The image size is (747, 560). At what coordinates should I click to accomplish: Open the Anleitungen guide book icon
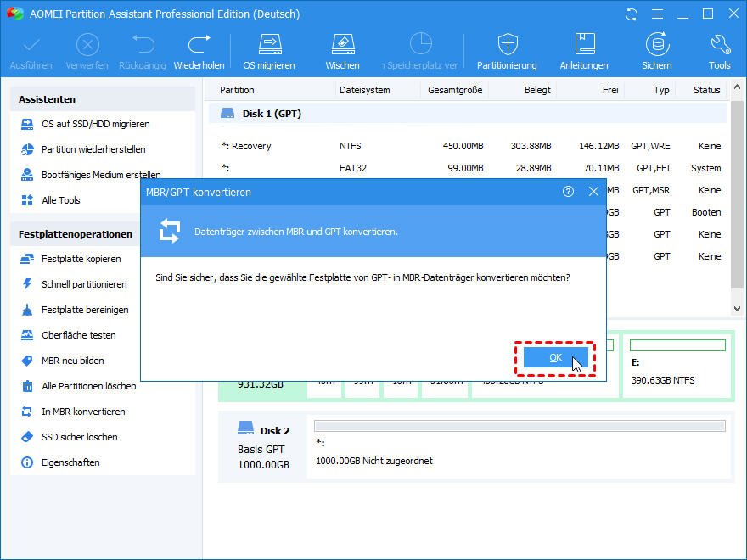584,52
